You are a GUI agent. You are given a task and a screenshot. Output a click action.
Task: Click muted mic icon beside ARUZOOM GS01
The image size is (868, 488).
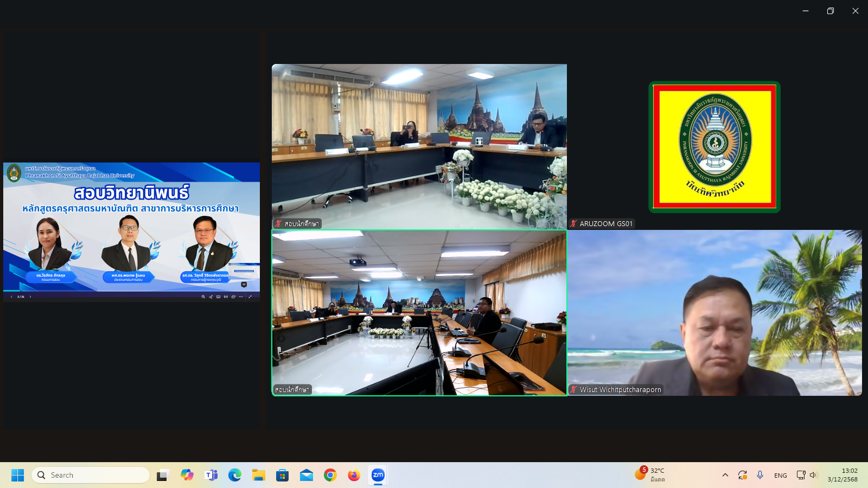(x=573, y=223)
